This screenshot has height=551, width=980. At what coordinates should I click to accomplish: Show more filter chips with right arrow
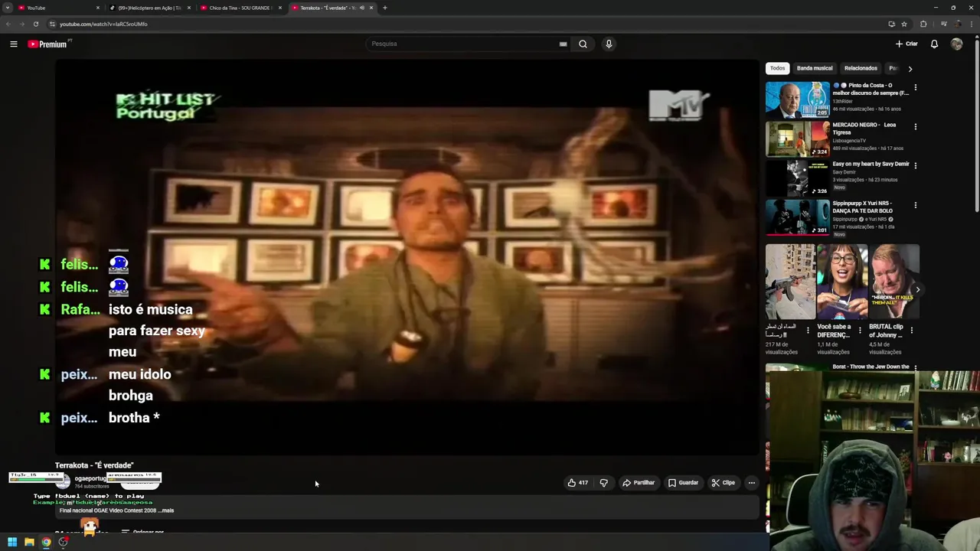pos(910,69)
